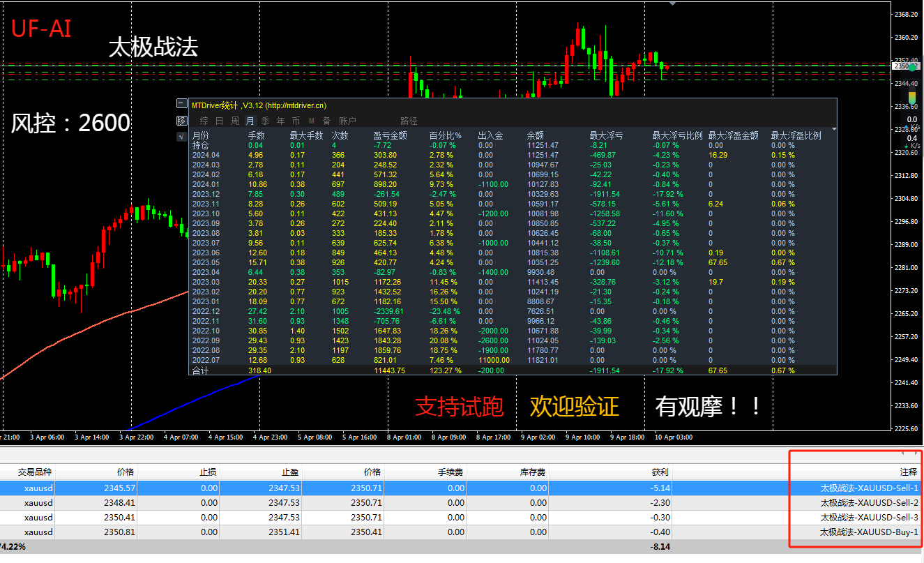The image size is (924, 563).
Task: Click the 注释 column header
Action: point(909,472)
